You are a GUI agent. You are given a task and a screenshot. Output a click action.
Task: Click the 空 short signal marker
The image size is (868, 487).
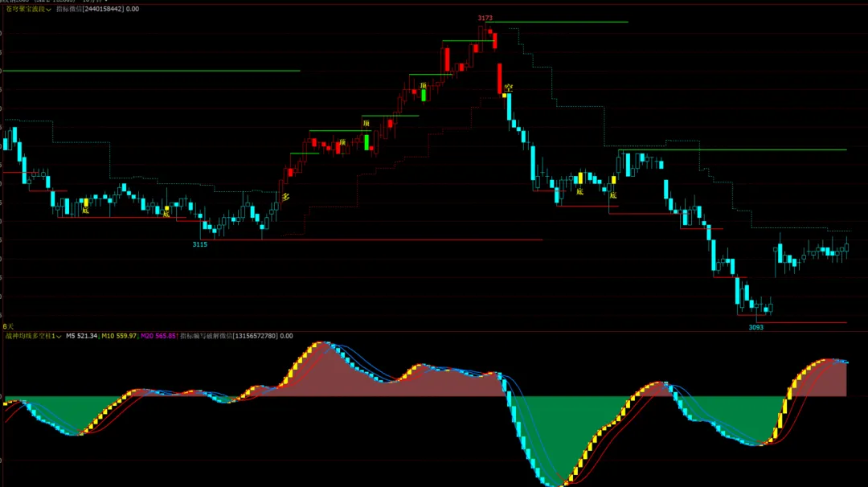(x=509, y=88)
